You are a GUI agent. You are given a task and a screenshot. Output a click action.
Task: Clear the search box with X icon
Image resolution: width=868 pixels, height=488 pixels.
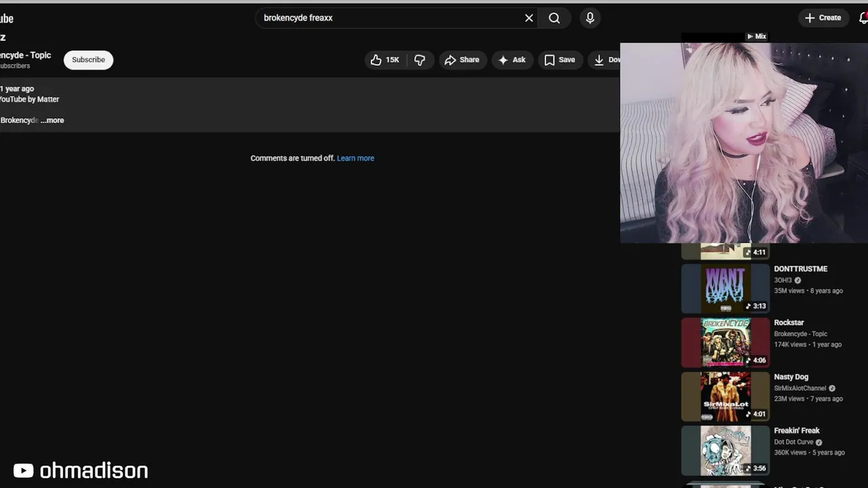(x=529, y=18)
